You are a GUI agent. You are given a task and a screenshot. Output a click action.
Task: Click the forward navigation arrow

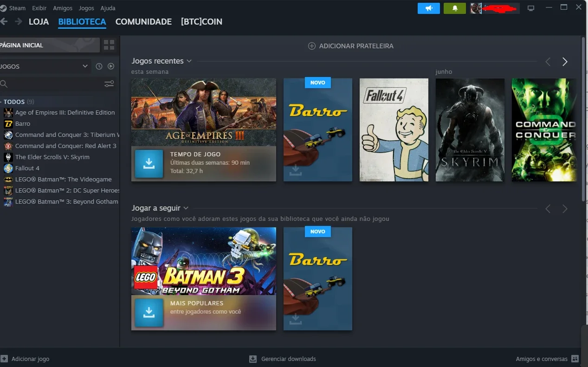coord(19,21)
